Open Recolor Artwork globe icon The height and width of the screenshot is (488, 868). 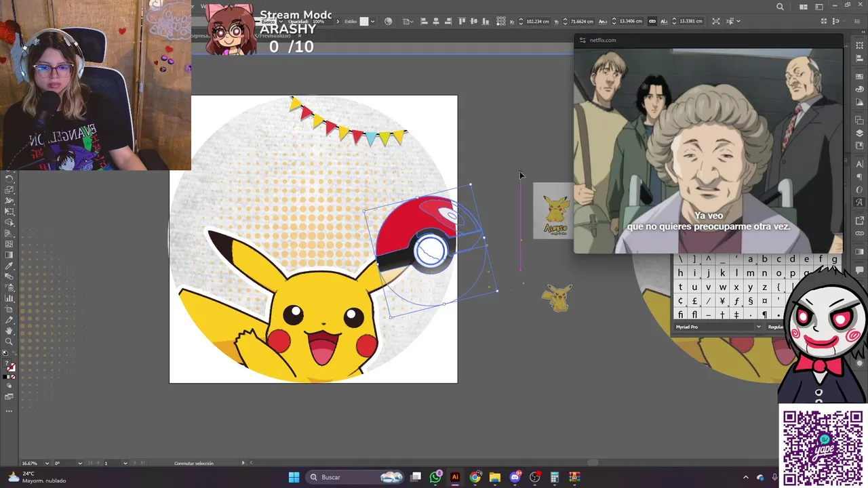(x=388, y=21)
